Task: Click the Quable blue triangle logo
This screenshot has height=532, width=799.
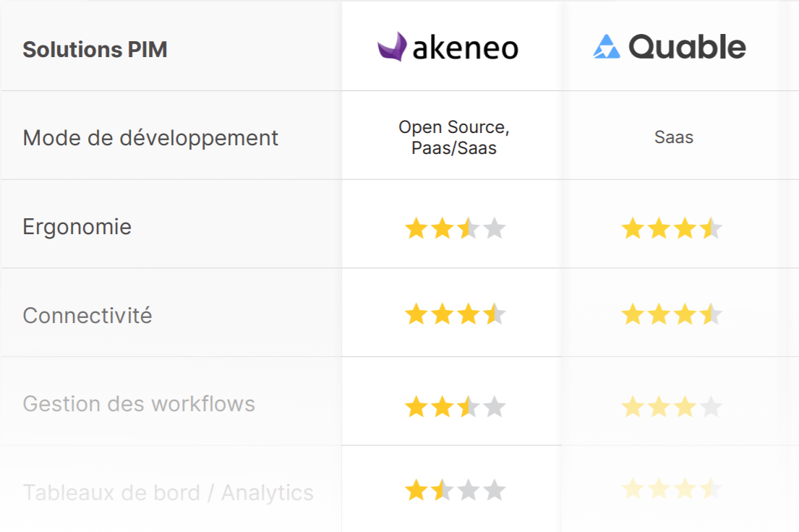Action: (606, 47)
